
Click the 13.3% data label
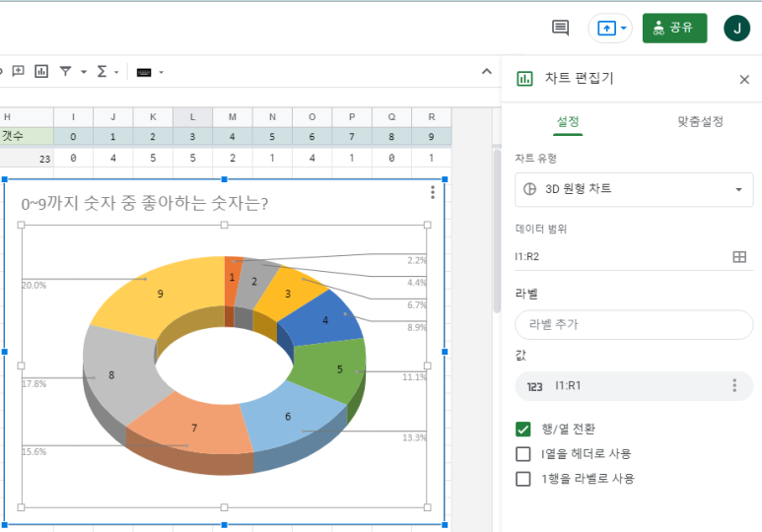pos(414,437)
